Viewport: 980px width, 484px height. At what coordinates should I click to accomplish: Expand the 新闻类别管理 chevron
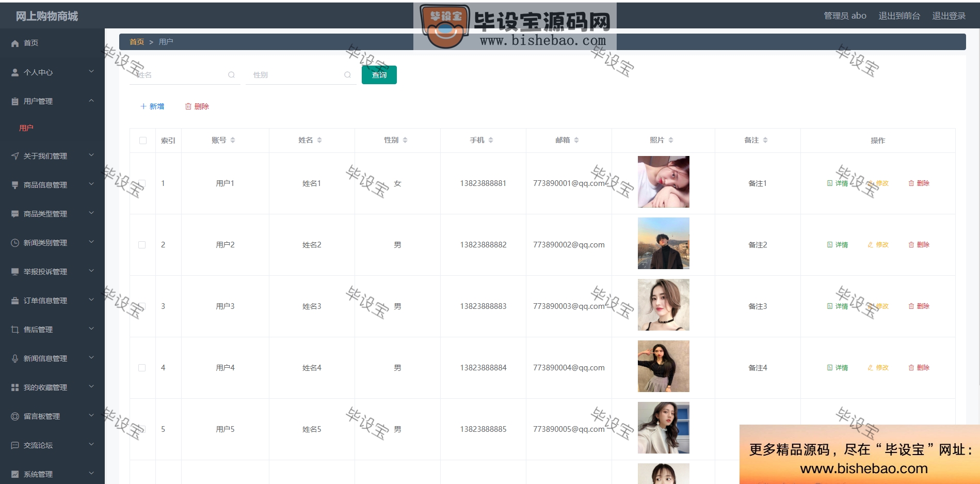click(x=91, y=242)
